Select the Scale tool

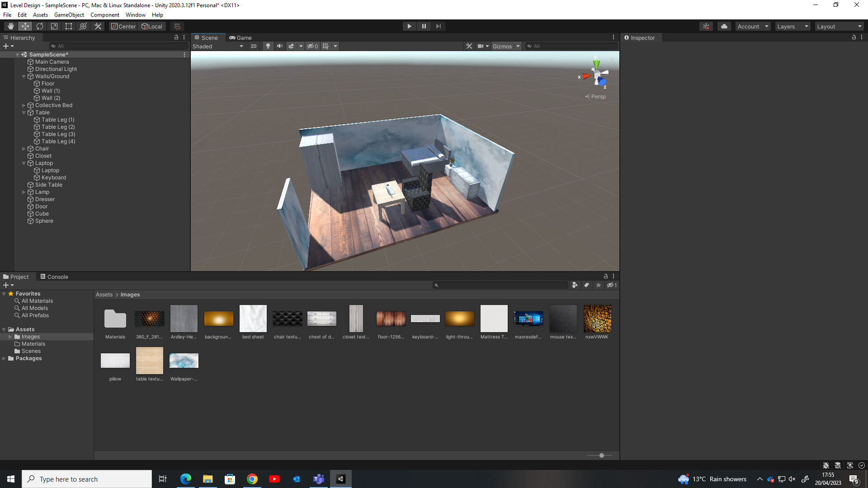(54, 26)
